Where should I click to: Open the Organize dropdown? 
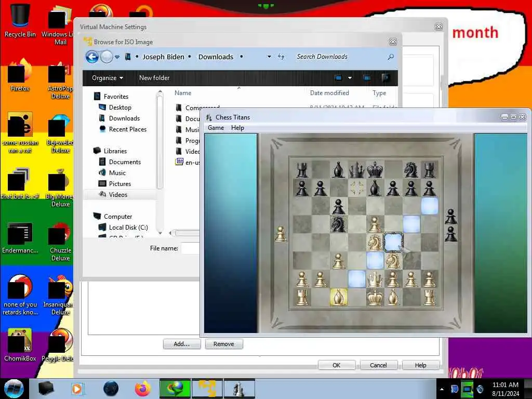tap(107, 78)
